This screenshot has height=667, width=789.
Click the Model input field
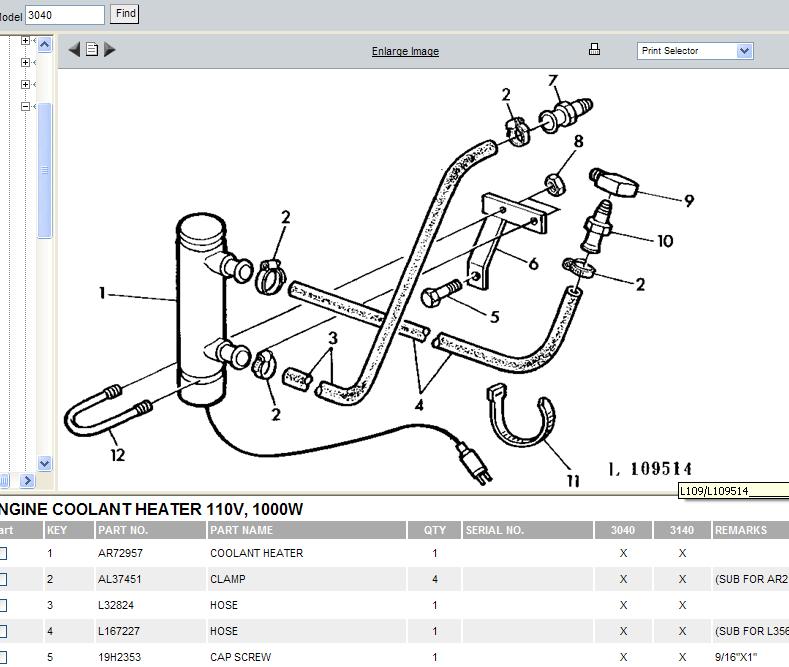click(64, 15)
